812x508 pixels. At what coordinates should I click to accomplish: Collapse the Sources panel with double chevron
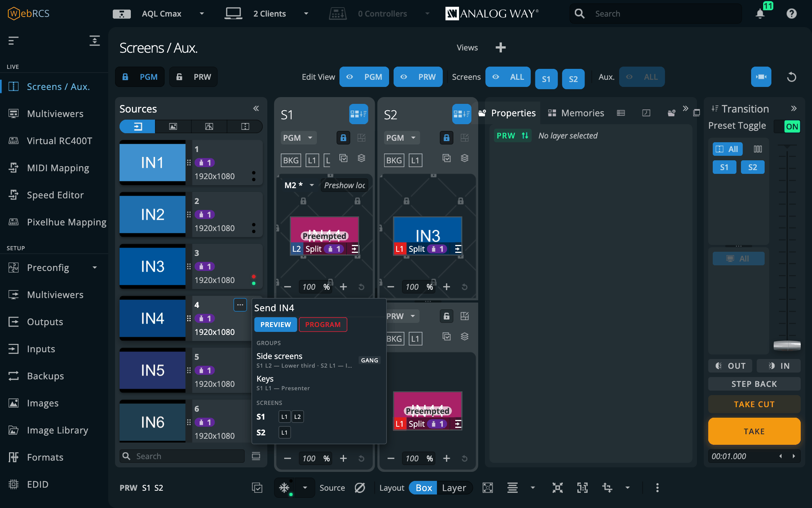click(256, 109)
